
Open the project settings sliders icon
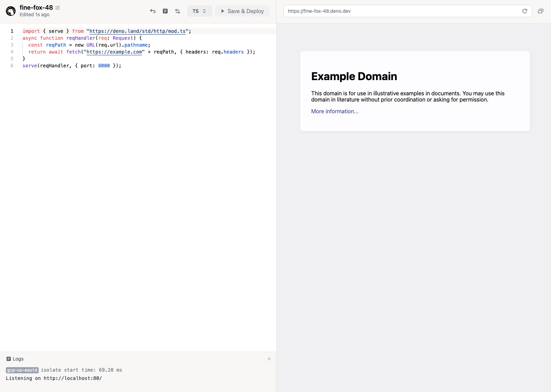[x=178, y=11]
